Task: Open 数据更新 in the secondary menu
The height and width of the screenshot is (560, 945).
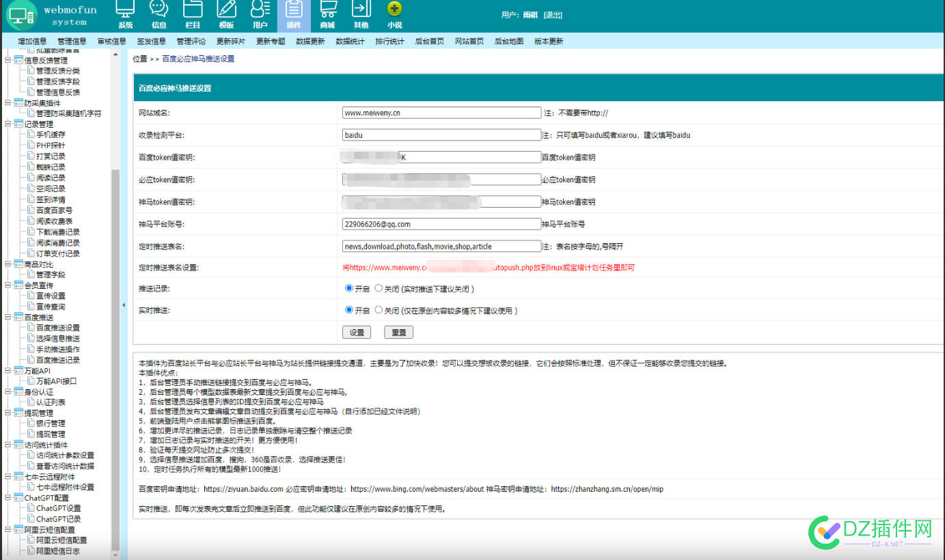Action: (x=310, y=42)
